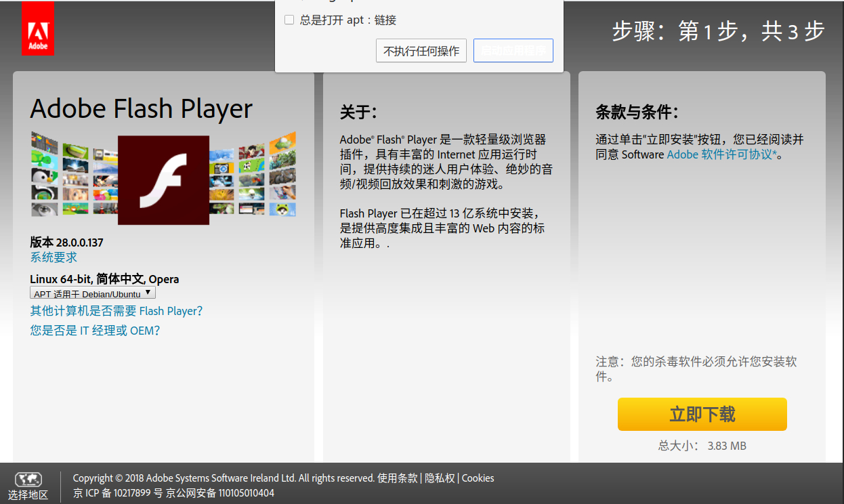This screenshot has height=504, width=844.
Task: Click the world map region icon
Action: (28, 480)
